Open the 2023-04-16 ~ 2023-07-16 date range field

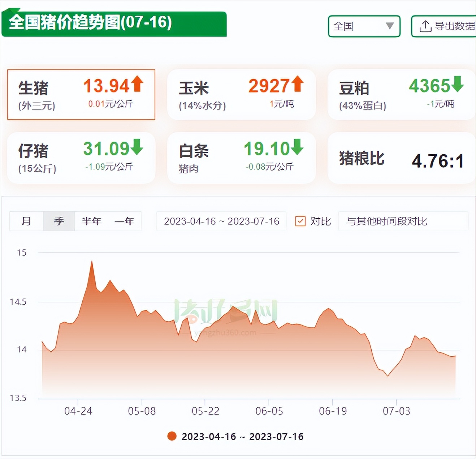click(x=221, y=221)
